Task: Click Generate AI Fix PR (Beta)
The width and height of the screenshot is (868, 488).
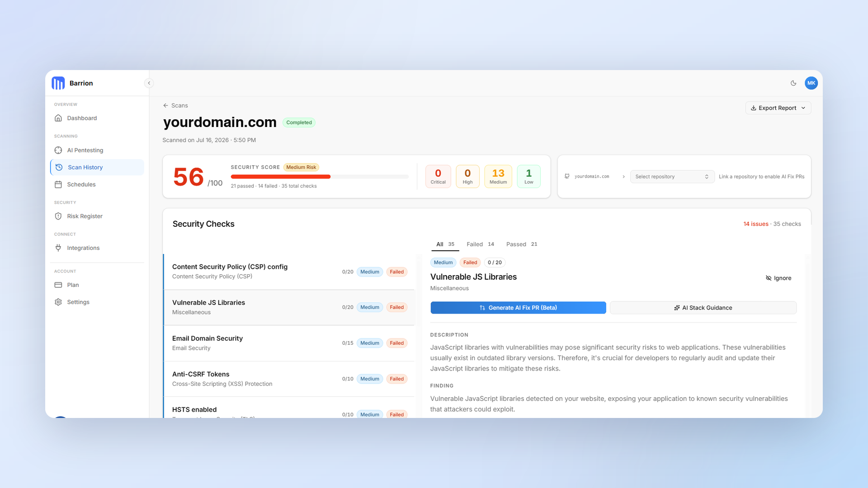Action: 518,308
